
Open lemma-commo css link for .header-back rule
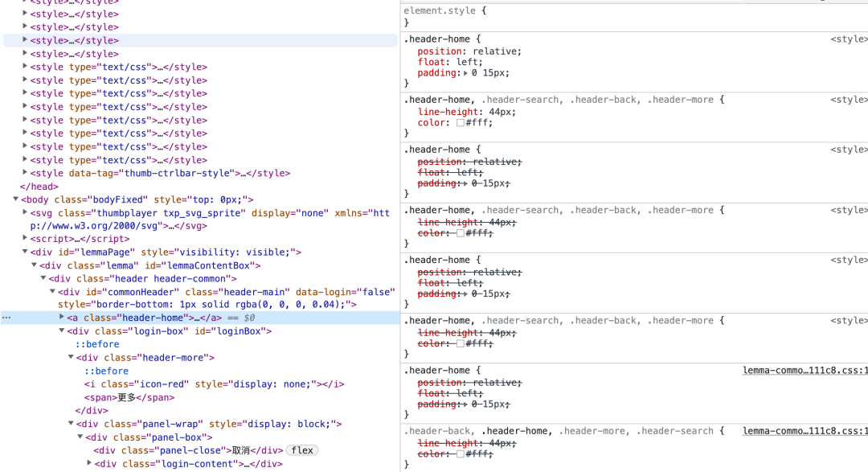pos(805,430)
